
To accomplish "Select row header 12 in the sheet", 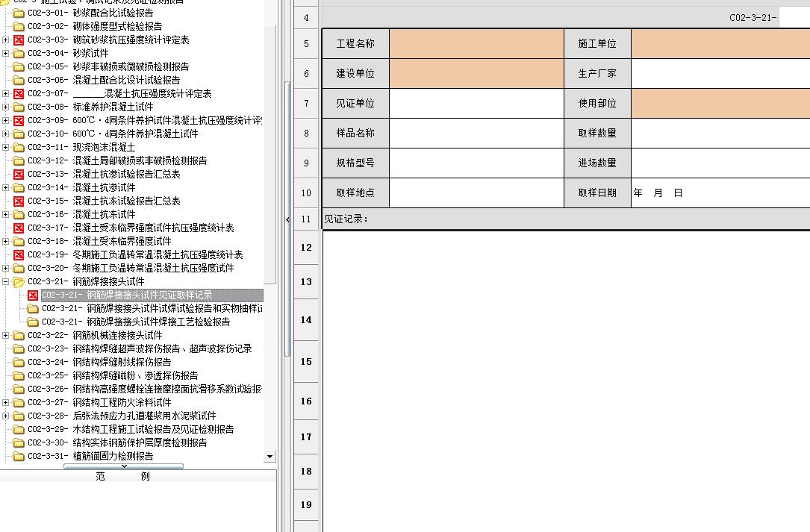I will [x=306, y=248].
